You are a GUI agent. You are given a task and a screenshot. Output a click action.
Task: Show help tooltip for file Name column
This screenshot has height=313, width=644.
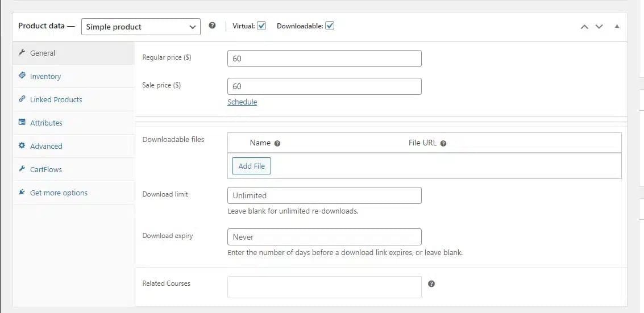click(277, 143)
